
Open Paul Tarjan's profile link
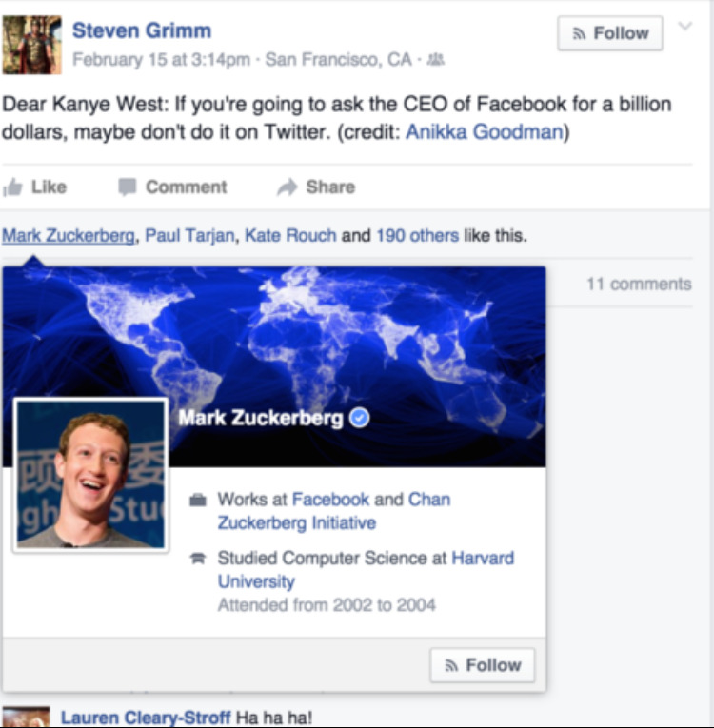pyautogui.click(x=189, y=235)
